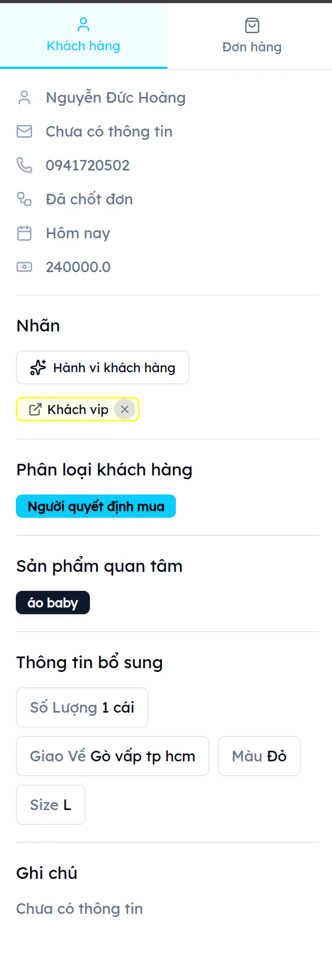Open the phone number 0941720502
This screenshot has width=332, height=980.
tap(88, 165)
